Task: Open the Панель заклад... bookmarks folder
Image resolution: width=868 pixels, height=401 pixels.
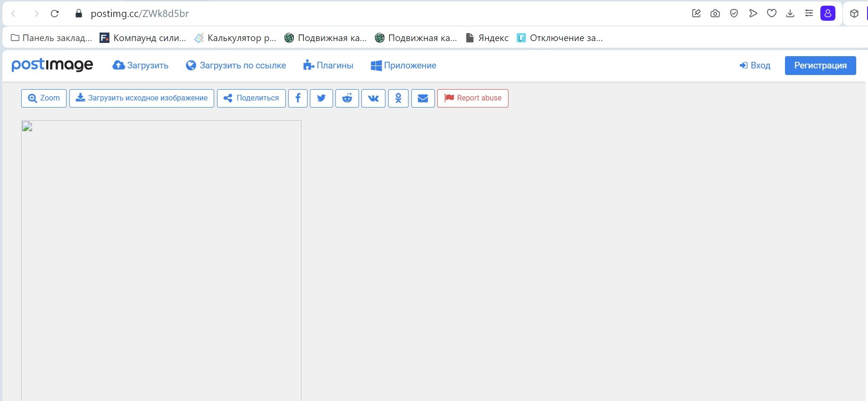Action: point(51,38)
